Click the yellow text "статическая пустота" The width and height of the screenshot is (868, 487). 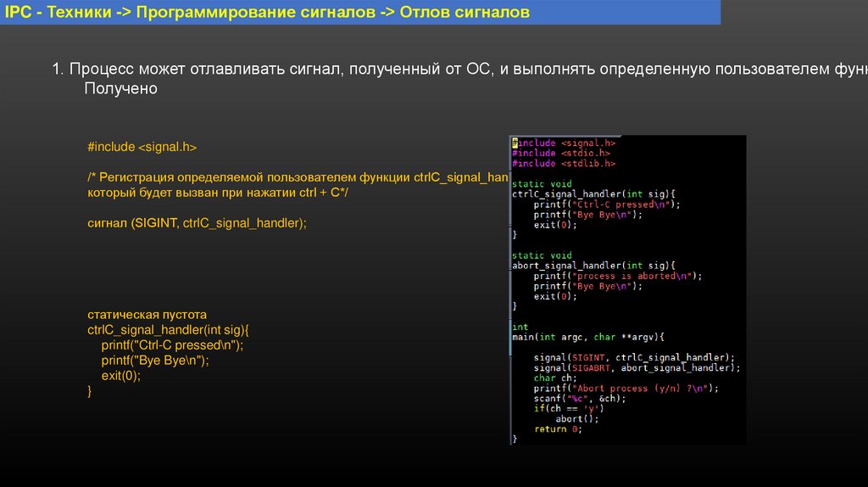[x=147, y=315]
